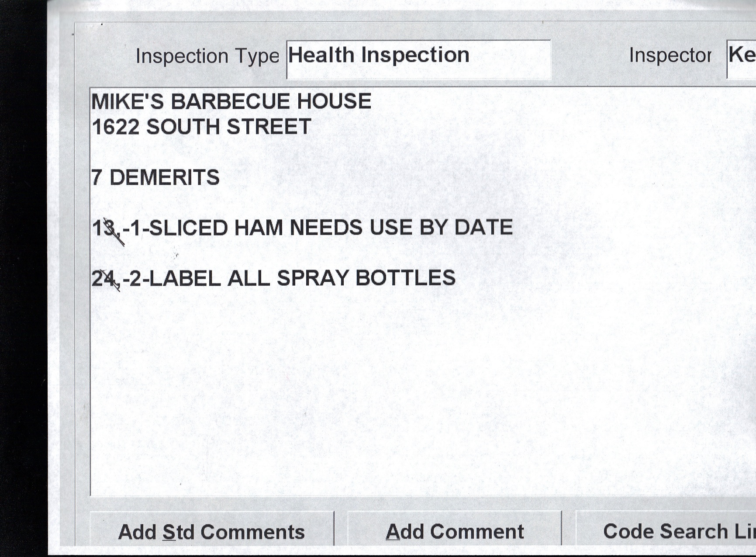The width and height of the screenshot is (756, 557).
Task: Click the Add Std Comments button
Action: click(x=211, y=531)
